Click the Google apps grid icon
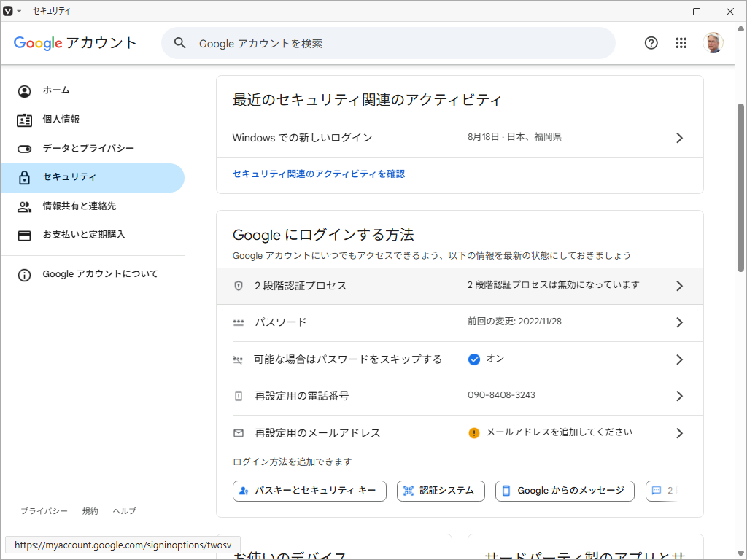The height and width of the screenshot is (560, 747). tap(681, 43)
